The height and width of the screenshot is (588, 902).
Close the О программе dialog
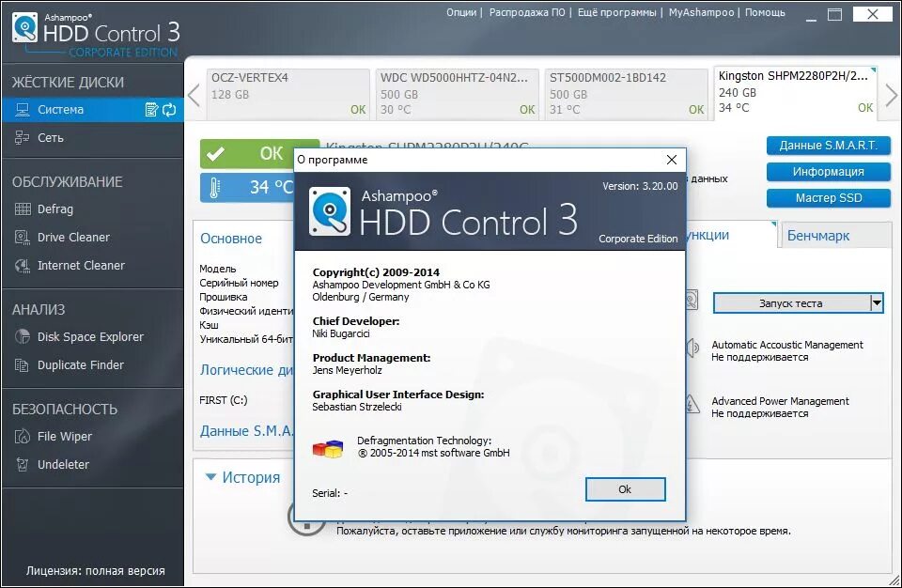coord(671,160)
